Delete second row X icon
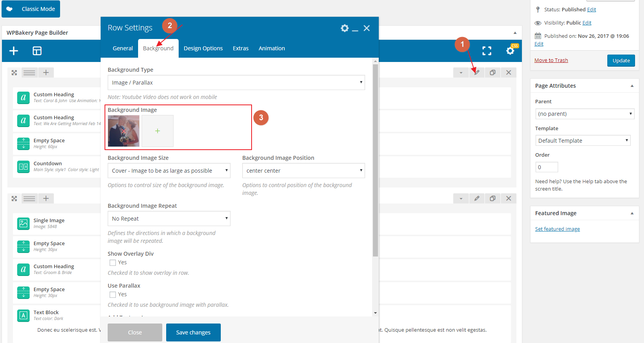The height and width of the screenshot is (343, 644). click(x=509, y=198)
